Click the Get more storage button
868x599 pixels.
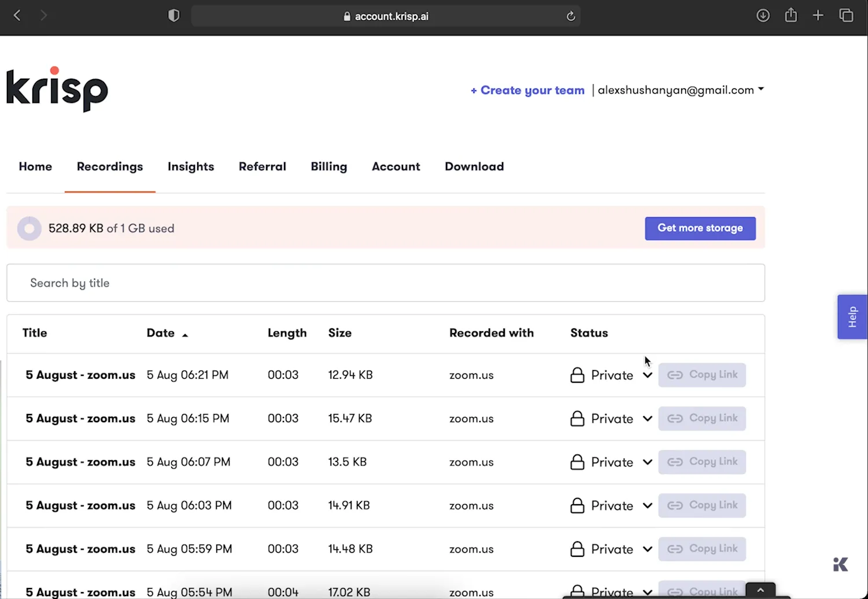tap(700, 228)
